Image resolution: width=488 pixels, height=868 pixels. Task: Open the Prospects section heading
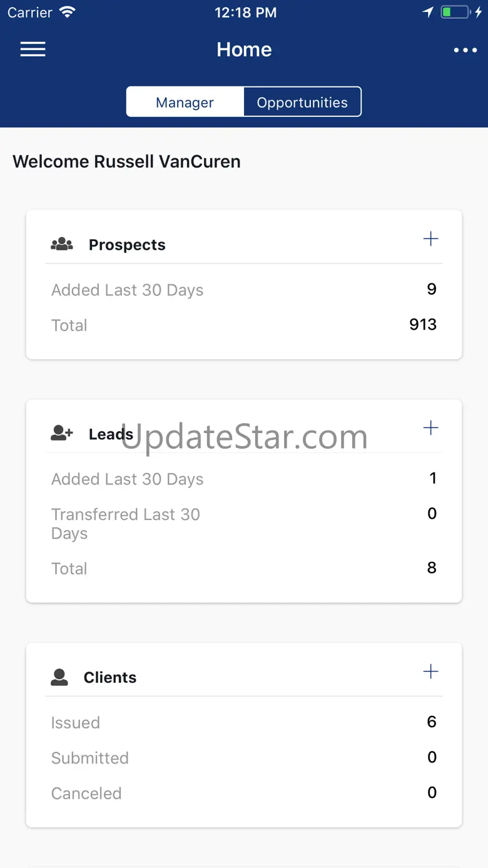127,245
